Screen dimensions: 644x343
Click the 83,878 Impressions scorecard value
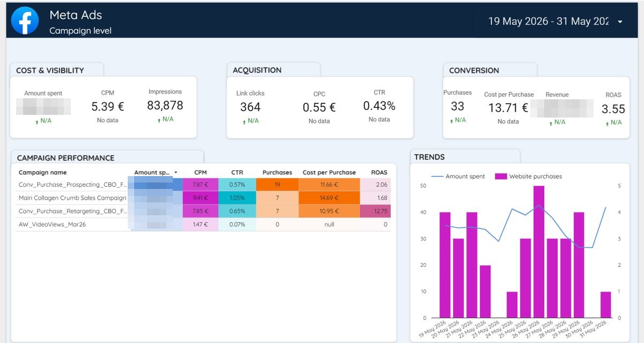pyautogui.click(x=165, y=105)
